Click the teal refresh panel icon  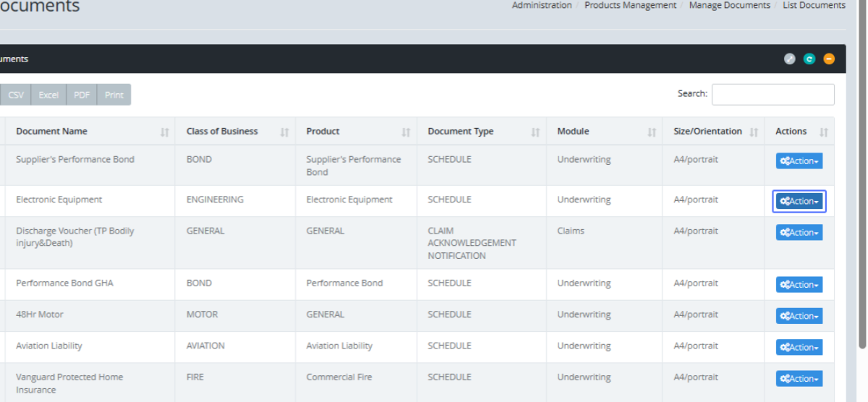(809, 59)
